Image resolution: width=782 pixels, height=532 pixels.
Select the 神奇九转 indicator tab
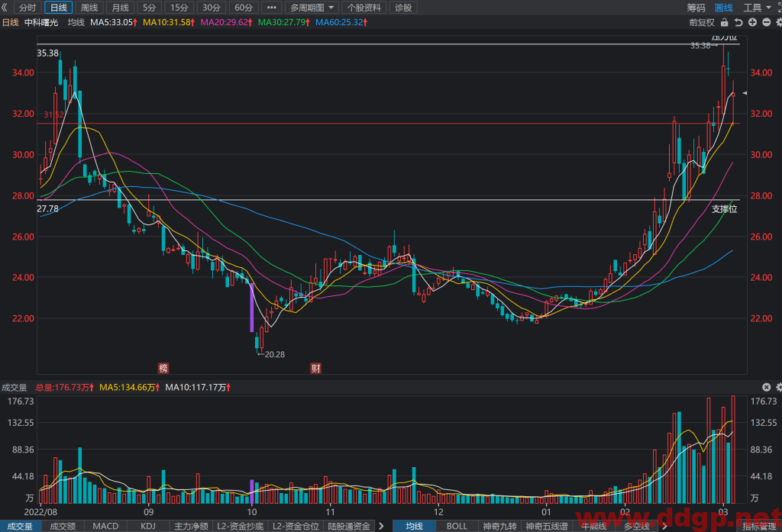pyautogui.click(x=499, y=526)
